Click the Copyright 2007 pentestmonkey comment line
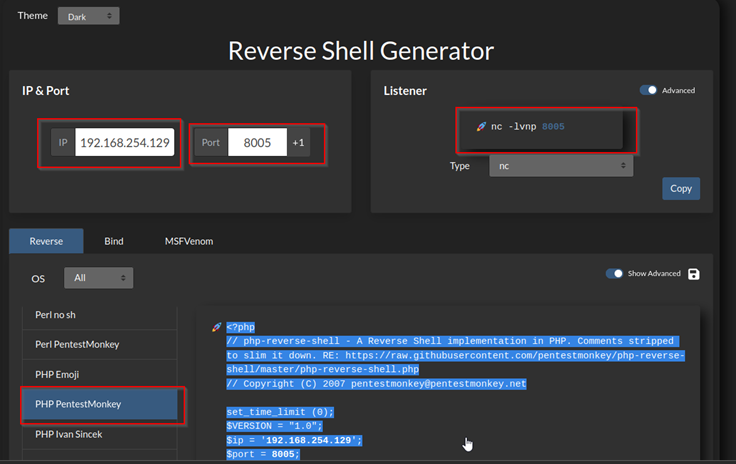Viewport: 736px width, 464px height. [376, 384]
